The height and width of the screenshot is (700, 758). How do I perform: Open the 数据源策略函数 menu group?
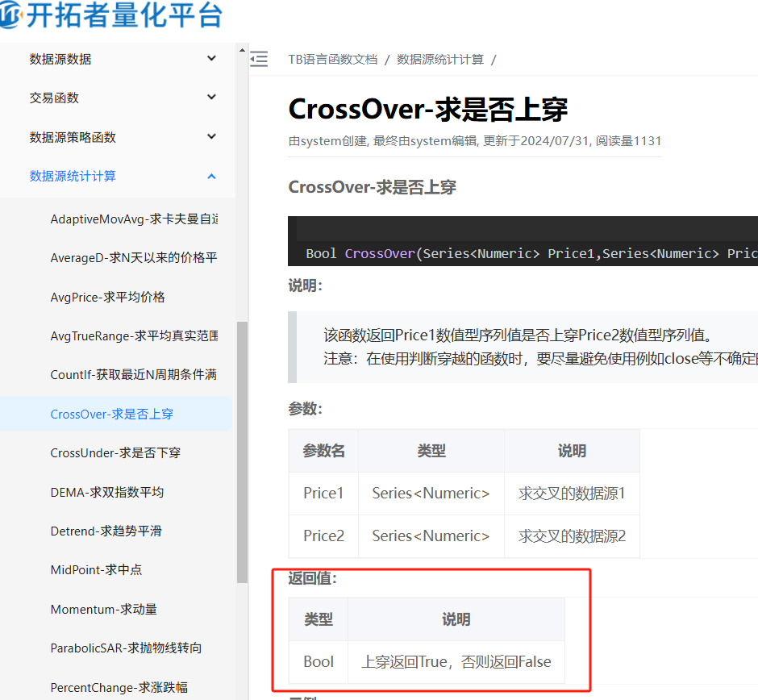(118, 137)
